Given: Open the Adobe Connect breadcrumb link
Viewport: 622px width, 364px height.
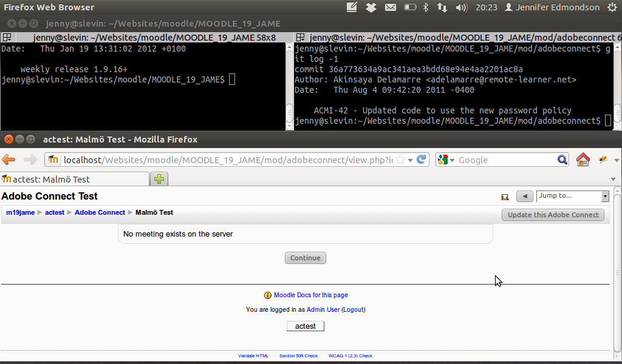Looking at the screenshot, I should [x=100, y=212].
